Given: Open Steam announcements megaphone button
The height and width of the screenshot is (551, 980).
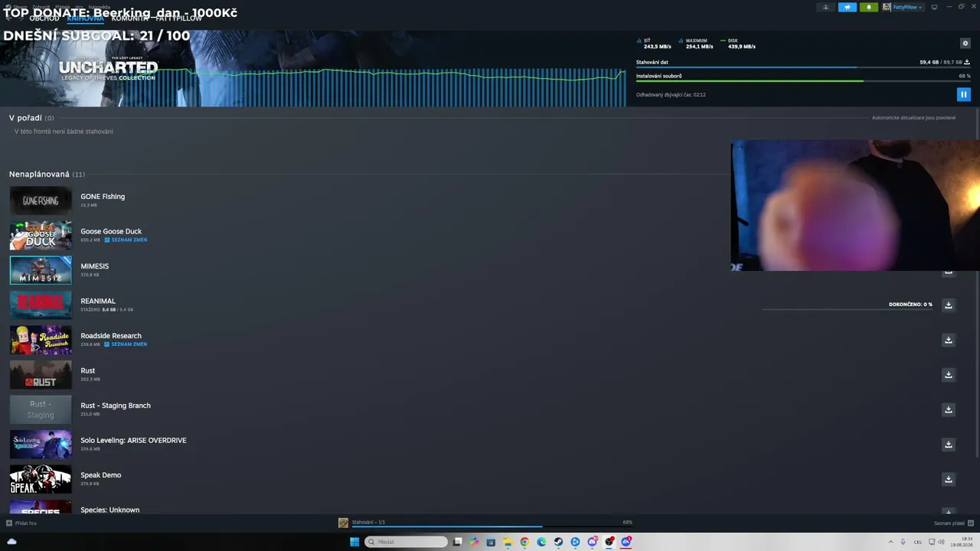Looking at the screenshot, I should coord(847,7).
